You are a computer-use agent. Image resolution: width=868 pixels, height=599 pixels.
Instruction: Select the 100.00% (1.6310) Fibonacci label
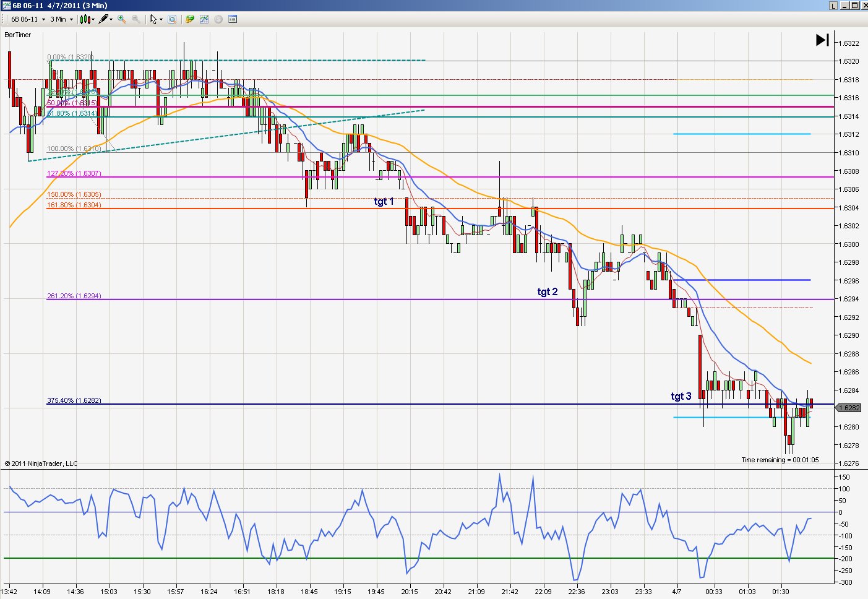pyautogui.click(x=74, y=149)
